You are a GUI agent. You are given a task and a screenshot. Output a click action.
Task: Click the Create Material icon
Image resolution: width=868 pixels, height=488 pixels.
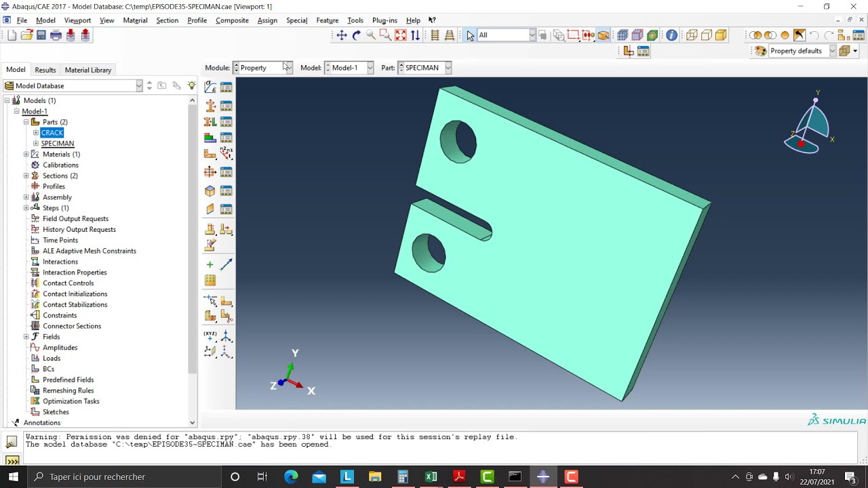pyautogui.click(x=210, y=87)
